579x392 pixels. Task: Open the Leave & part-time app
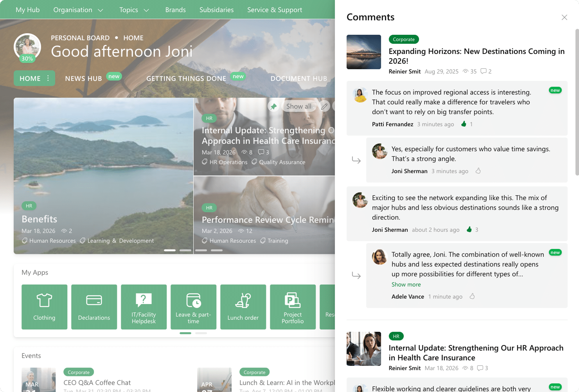(193, 307)
